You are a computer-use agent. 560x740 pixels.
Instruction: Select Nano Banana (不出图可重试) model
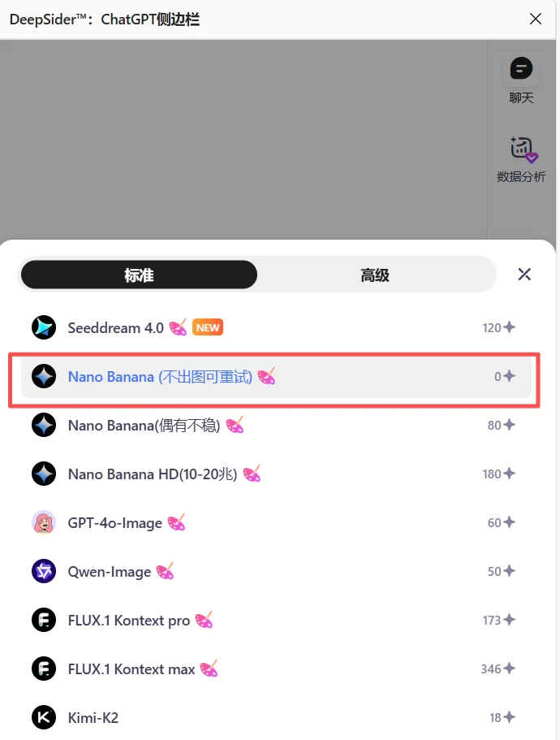(x=276, y=377)
